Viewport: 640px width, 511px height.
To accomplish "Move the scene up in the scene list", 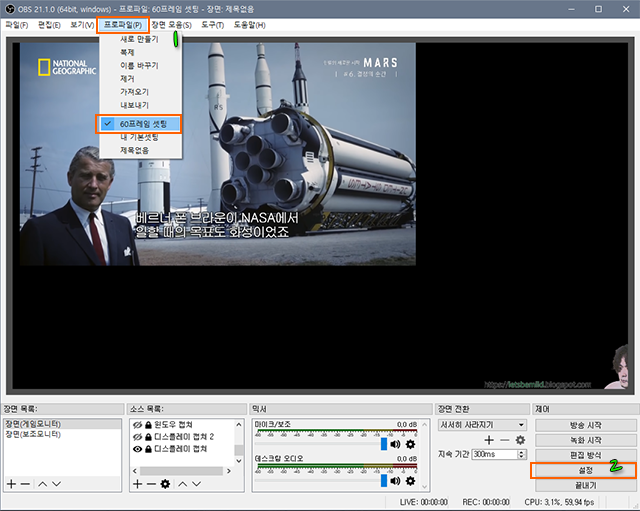I will 42,484.
